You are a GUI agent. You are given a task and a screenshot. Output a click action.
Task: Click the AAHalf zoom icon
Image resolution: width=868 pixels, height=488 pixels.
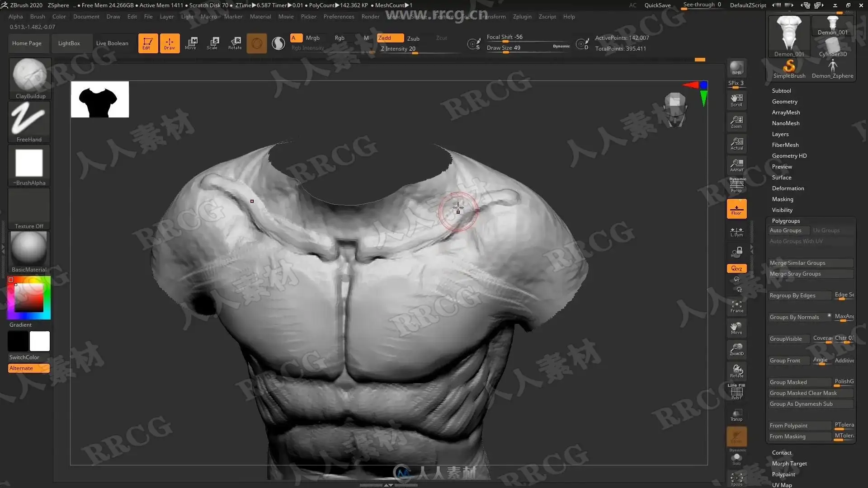(x=736, y=165)
